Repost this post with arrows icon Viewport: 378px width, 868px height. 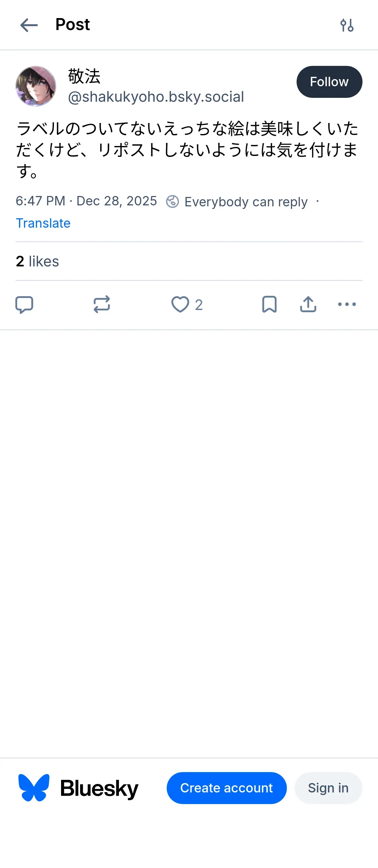pos(101,305)
